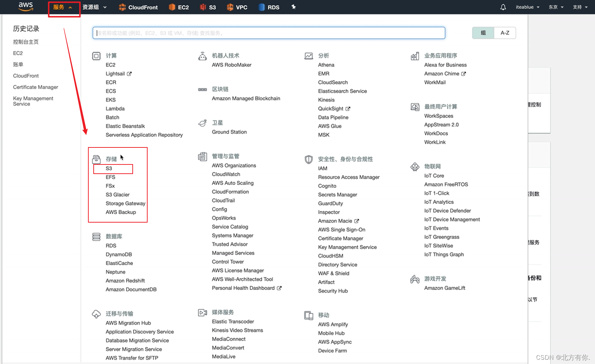Click the 移动 mobile category icon
Screen dimensions: 595x364
tap(309, 315)
